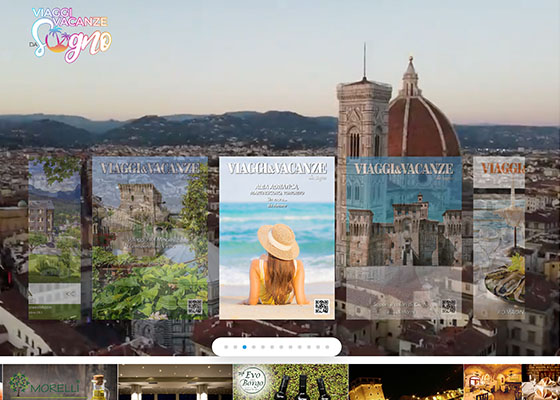Viewport: 560px width, 400px height.
Task: Go to the eleventh carousel pagination dot
Action: (318, 347)
